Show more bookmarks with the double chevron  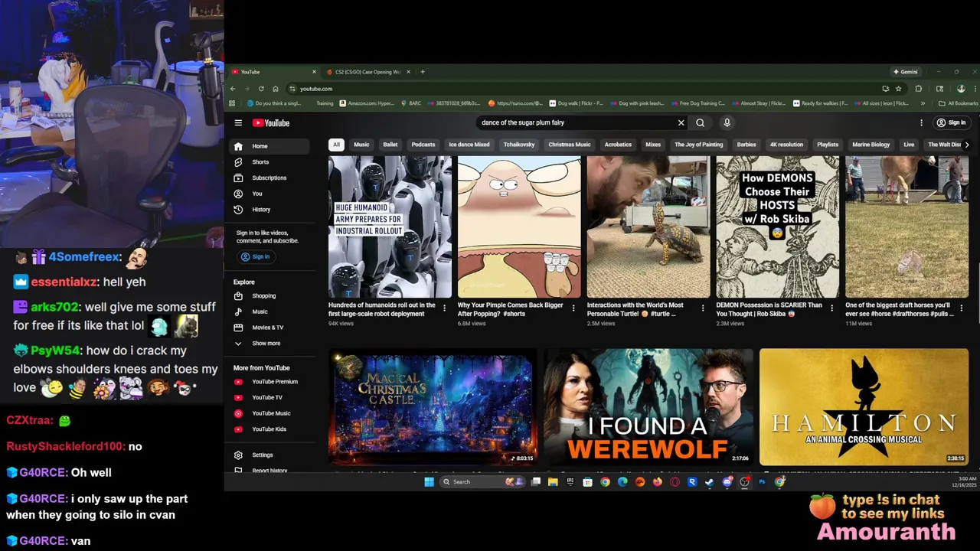tap(923, 103)
